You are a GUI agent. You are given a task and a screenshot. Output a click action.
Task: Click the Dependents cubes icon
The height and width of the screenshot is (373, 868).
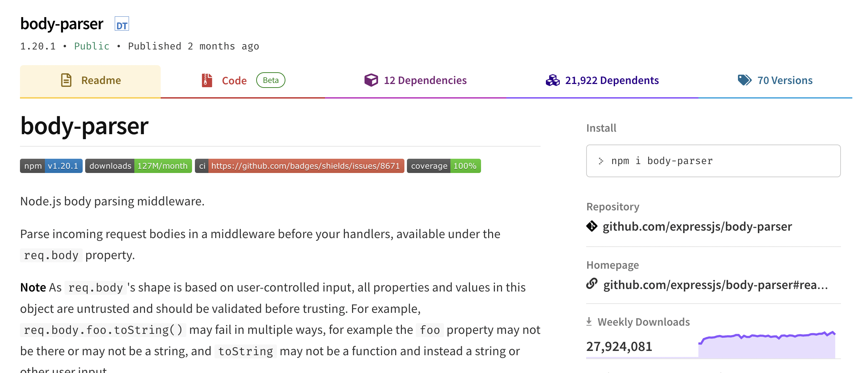[x=553, y=80]
